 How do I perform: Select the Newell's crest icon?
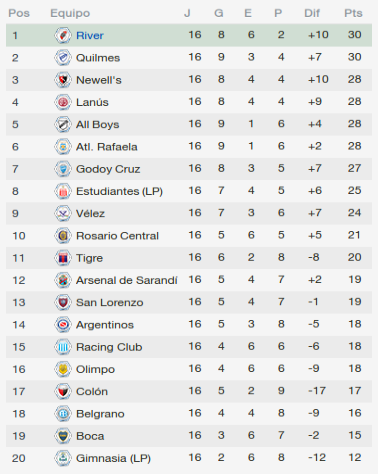click(63, 80)
